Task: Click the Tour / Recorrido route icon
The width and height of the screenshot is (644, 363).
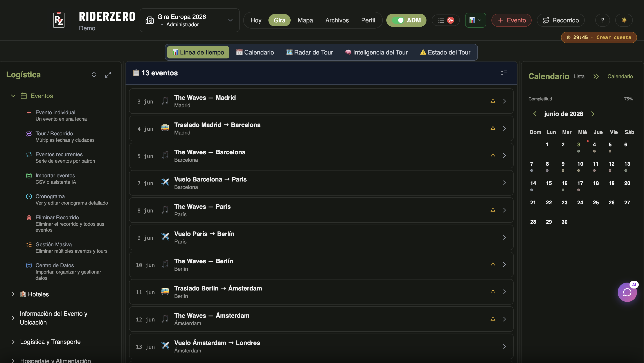Action: (x=29, y=134)
